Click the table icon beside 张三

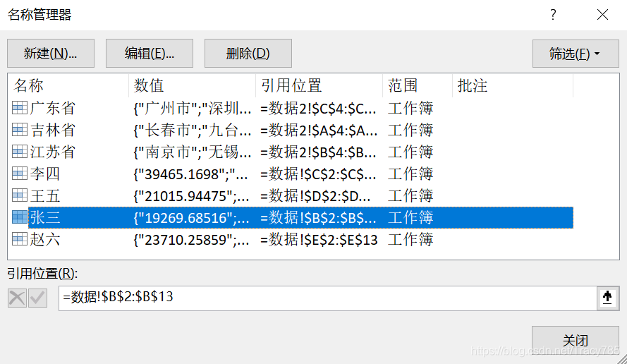(20, 217)
